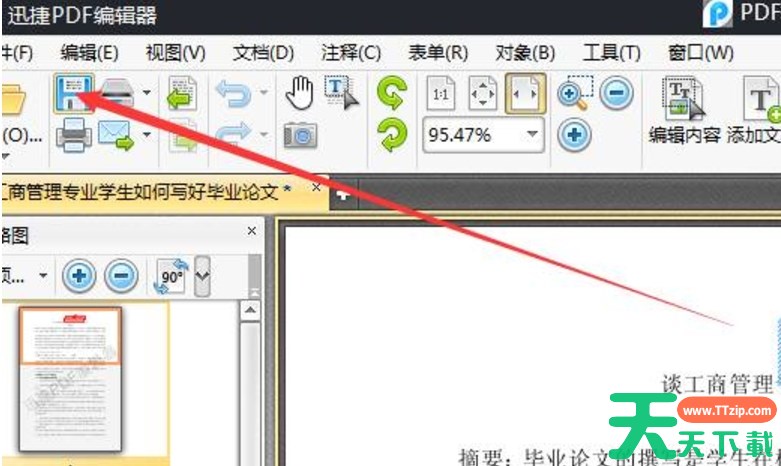Click the Redo arrow icon

click(x=234, y=134)
